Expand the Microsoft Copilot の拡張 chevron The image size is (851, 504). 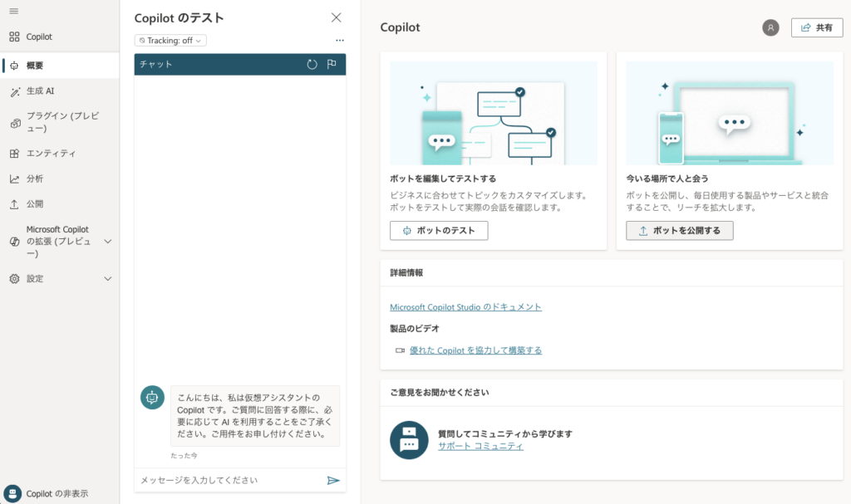click(107, 242)
